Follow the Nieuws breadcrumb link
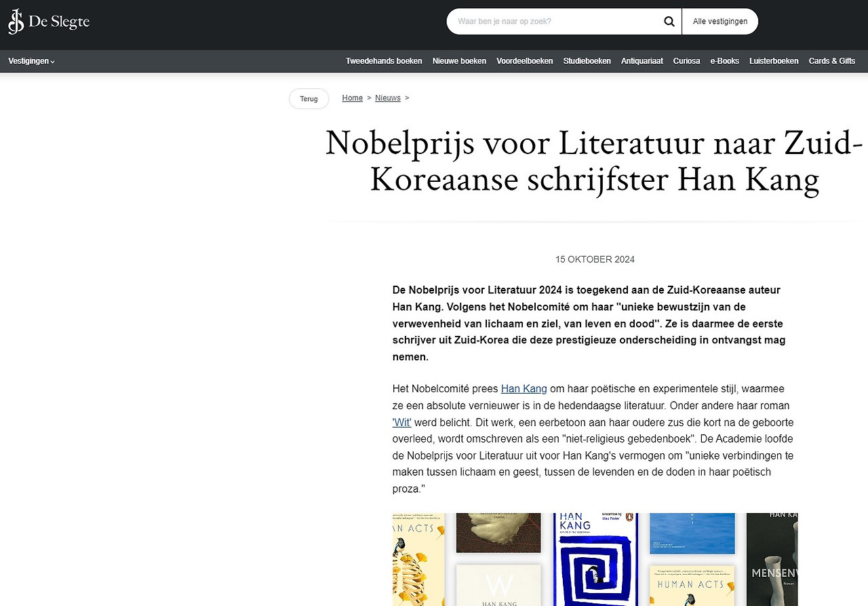This screenshot has width=868, height=606. point(388,98)
